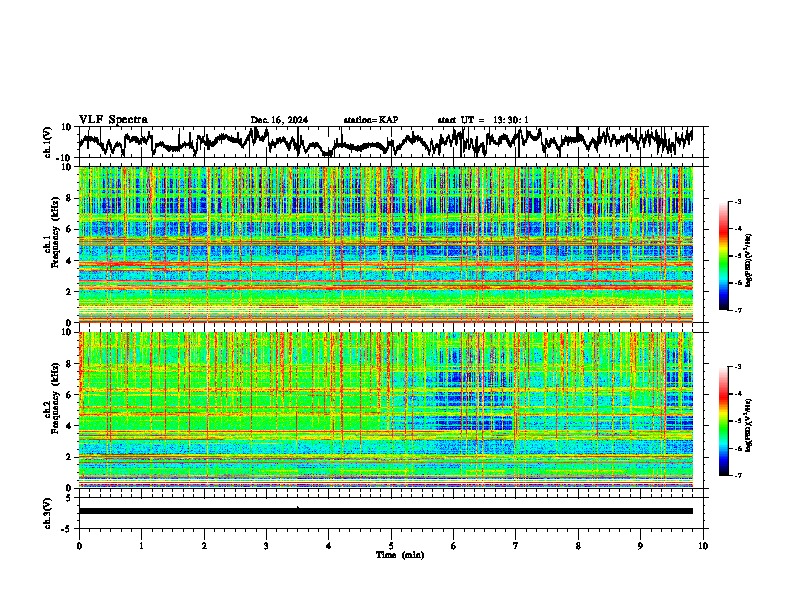Click the ch.1 voltage waveform trace

[x=386, y=142]
